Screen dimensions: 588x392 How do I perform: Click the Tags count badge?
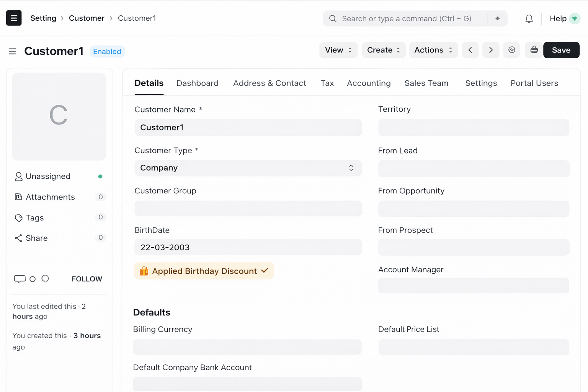pos(101,217)
